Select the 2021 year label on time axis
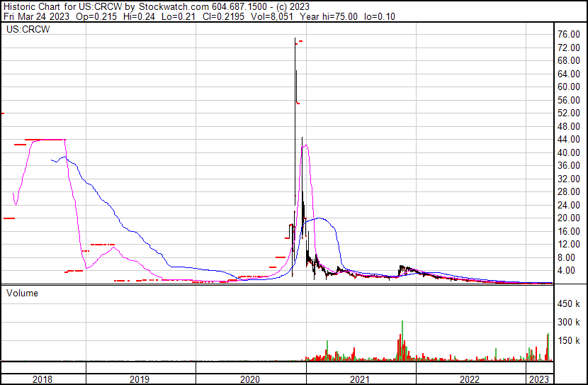588x385 pixels. 360,379
